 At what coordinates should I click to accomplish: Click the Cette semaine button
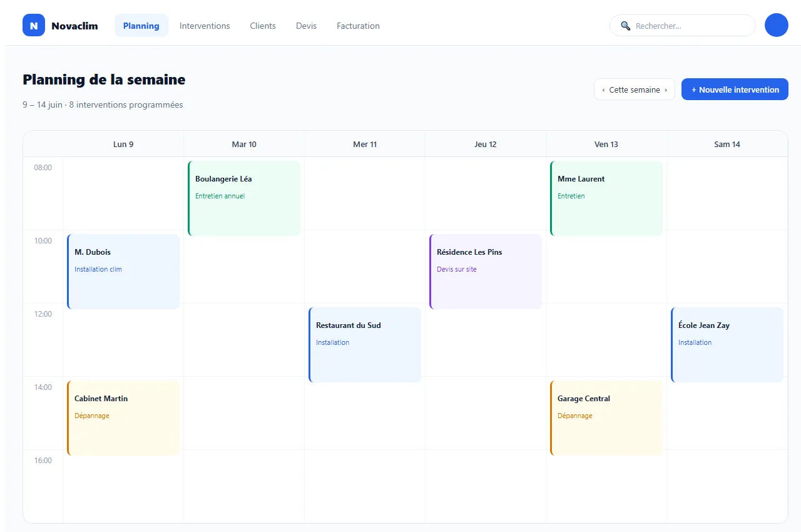[x=635, y=90]
